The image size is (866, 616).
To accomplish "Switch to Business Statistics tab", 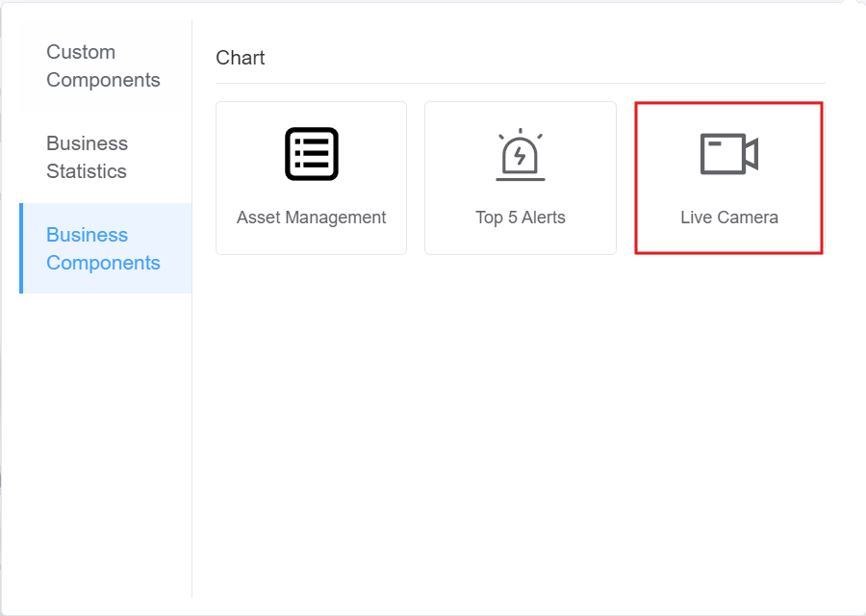I will [x=106, y=158].
